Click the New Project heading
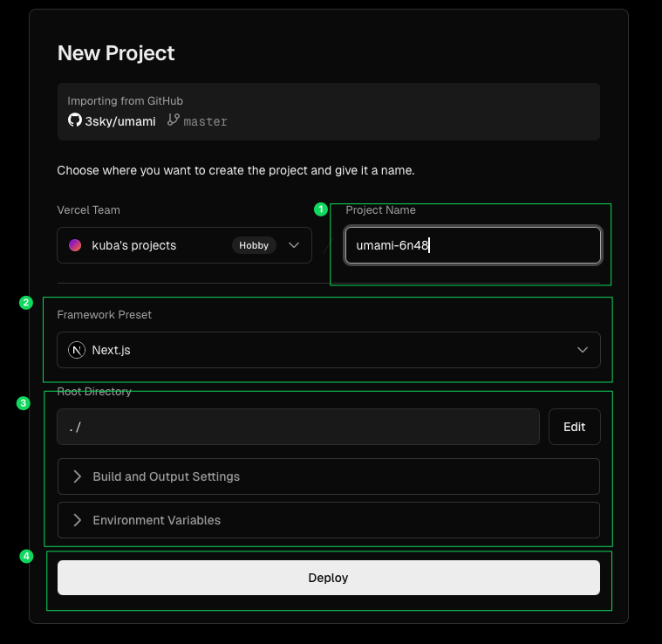This screenshot has width=662, height=644. (116, 53)
